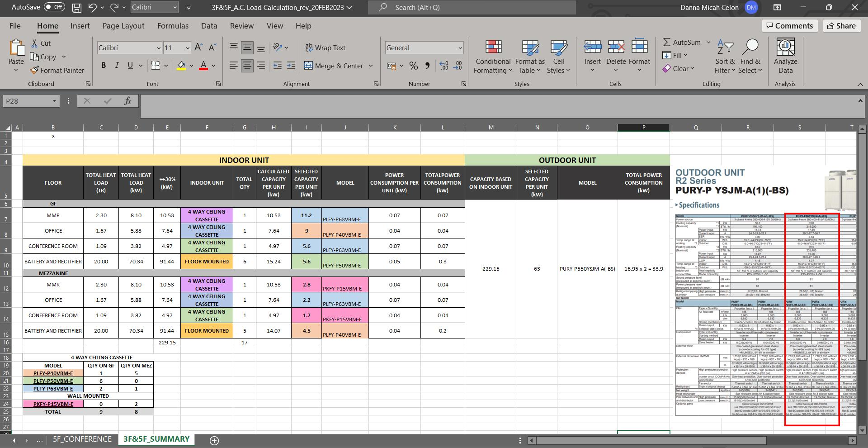The image size is (868, 448).
Task: Toggle horizontal Center alignment
Action: pos(247,66)
